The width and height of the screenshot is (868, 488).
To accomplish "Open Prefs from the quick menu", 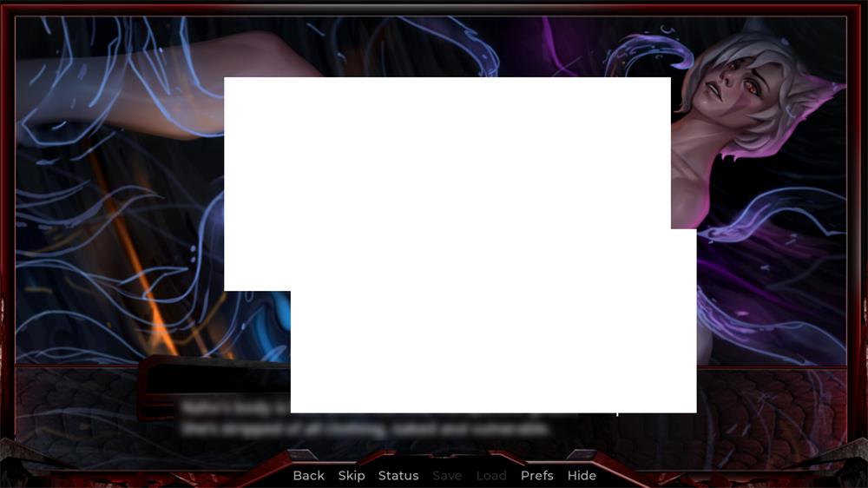I will coord(536,476).
